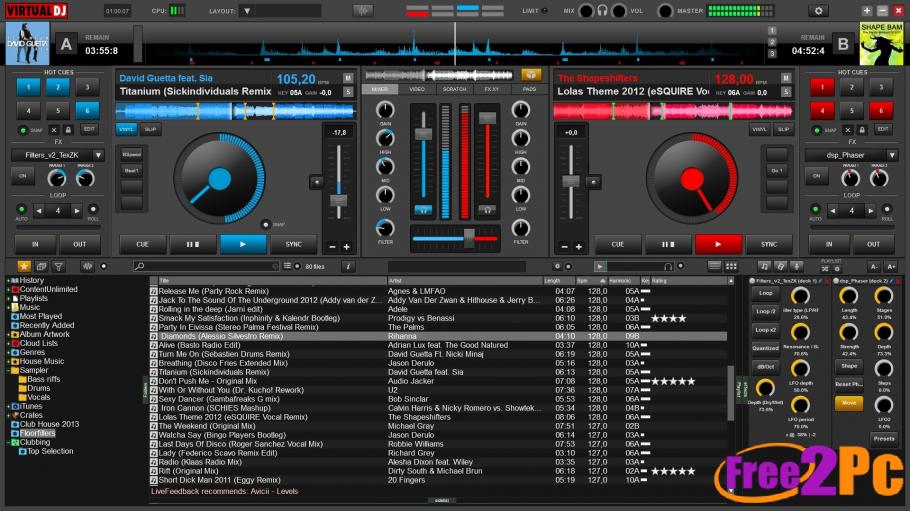Screen dimensions: 910x511
Task: Click the list options icon next to search
Action: [287, 266]
